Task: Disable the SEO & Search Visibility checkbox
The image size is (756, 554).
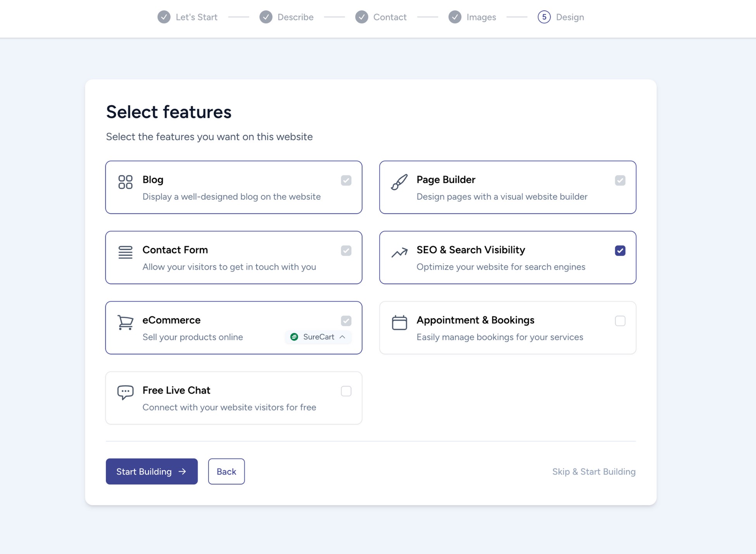Action: coord(620,251)
